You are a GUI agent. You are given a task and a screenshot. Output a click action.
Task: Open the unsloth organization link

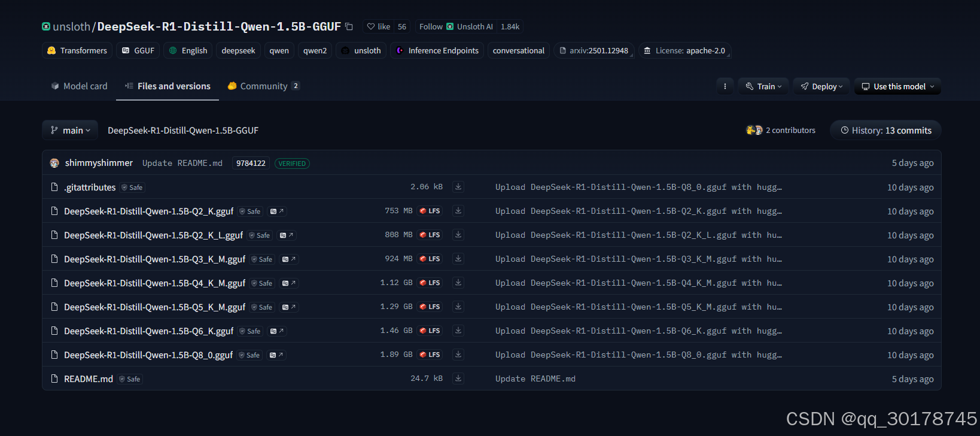(71, 26)
